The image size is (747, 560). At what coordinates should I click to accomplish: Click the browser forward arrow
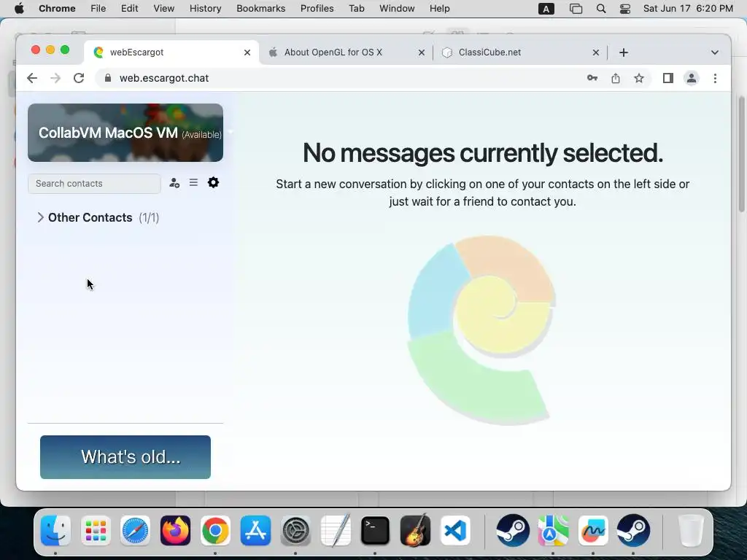coord(55,78)
